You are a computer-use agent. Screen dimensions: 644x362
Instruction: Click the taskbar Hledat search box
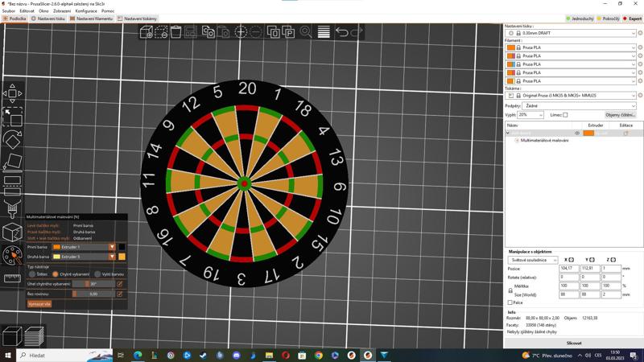64,355
